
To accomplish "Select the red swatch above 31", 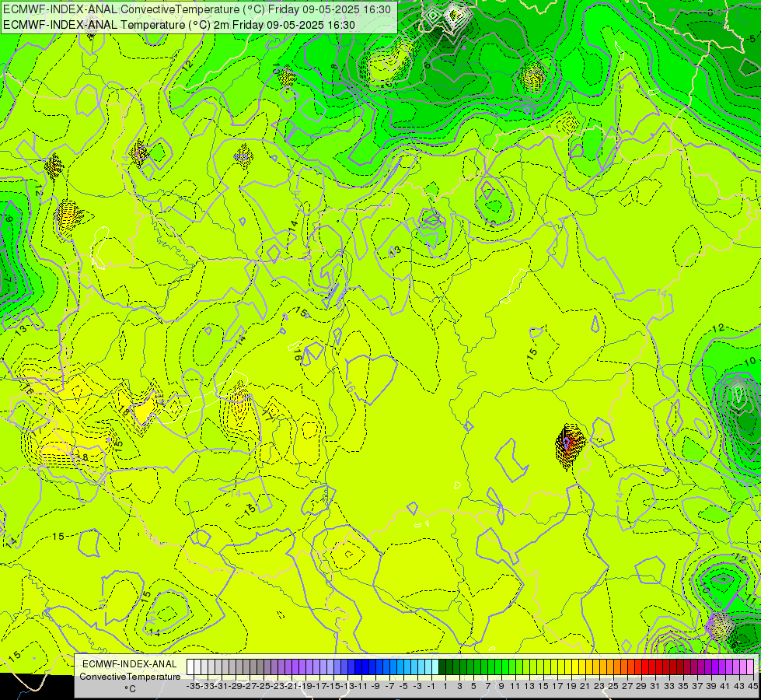I will coord(652,667).
